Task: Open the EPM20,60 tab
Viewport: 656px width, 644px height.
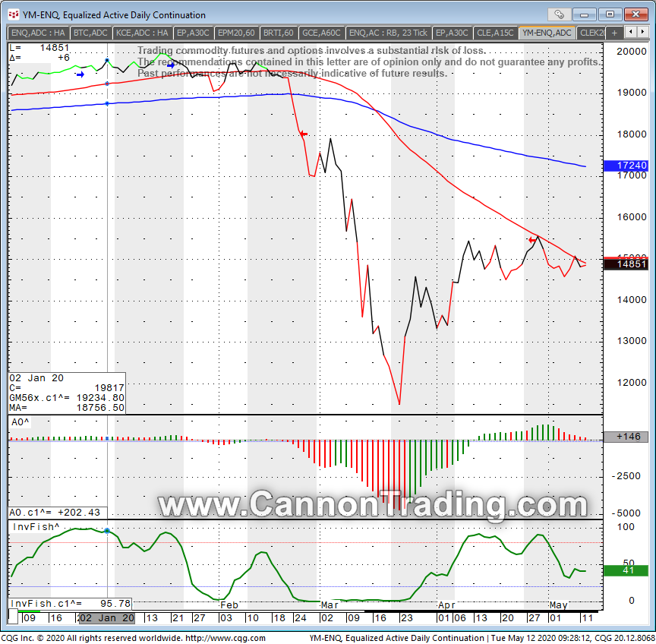Action: click(x=236, y=33)
